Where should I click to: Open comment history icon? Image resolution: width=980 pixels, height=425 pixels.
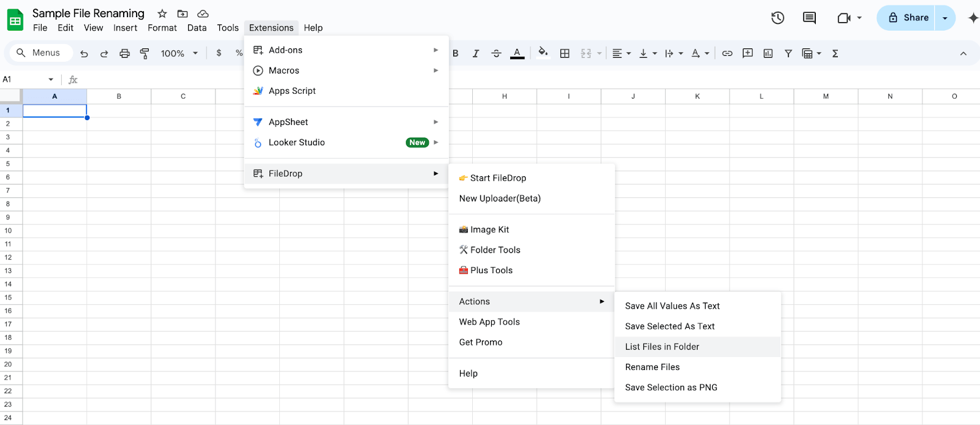[809, 18]
